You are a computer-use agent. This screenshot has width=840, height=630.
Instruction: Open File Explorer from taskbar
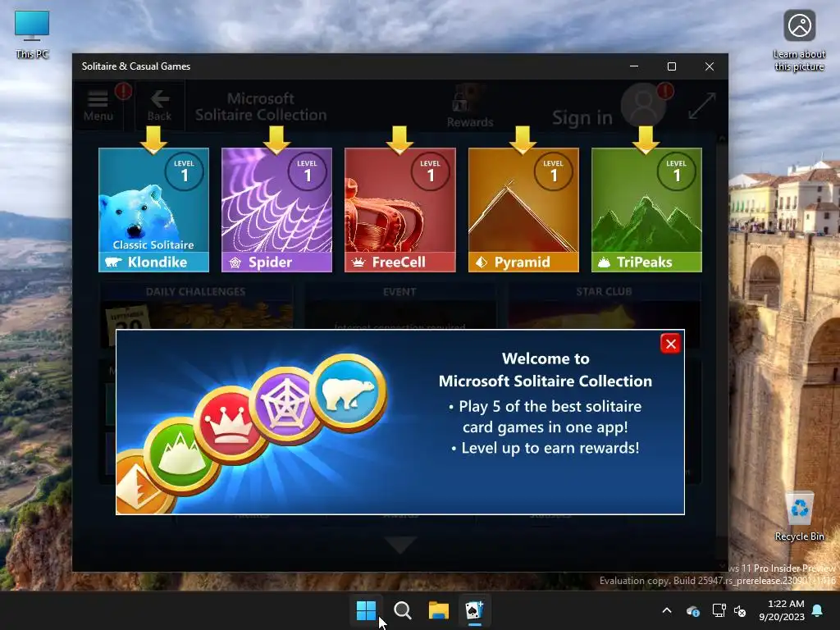tap(438, 610)
